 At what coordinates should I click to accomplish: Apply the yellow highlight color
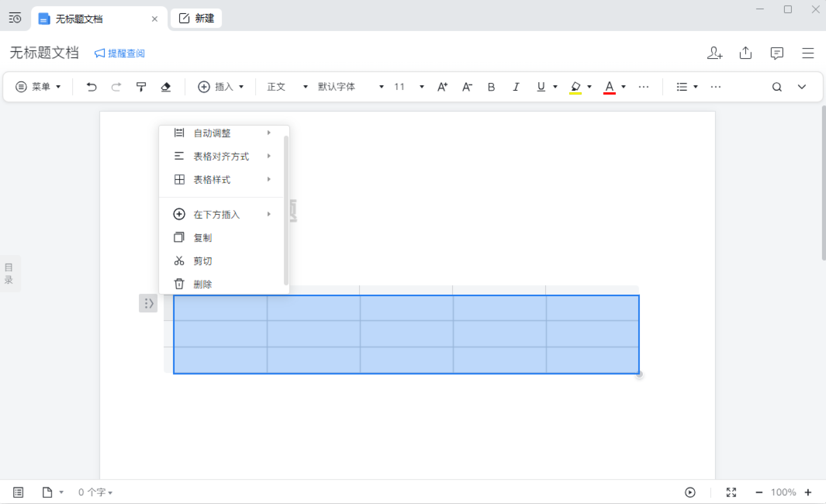(575, 87)
